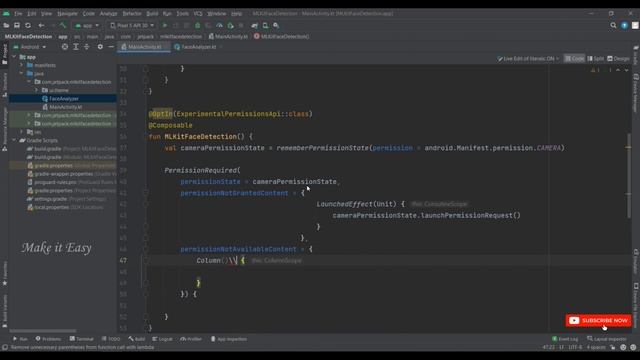
Task: Open the Navigate menu
Action: pyautogui.click(x=67, y=13)
